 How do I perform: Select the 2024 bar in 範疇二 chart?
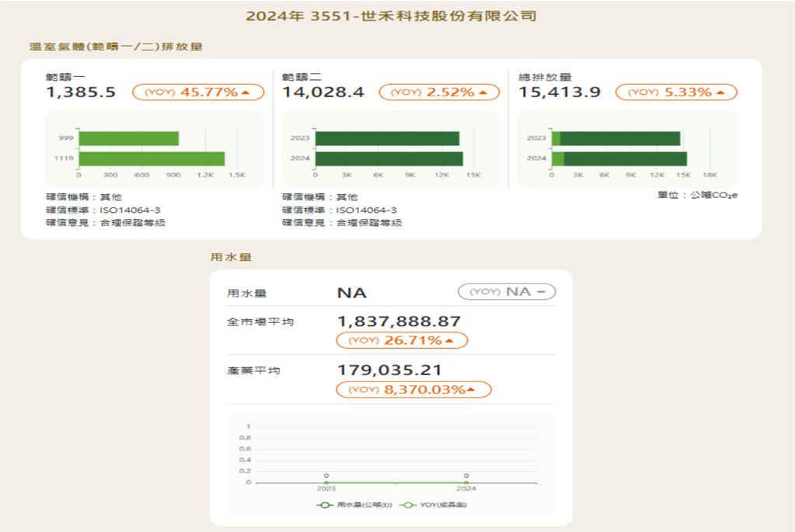pos(389,158)
